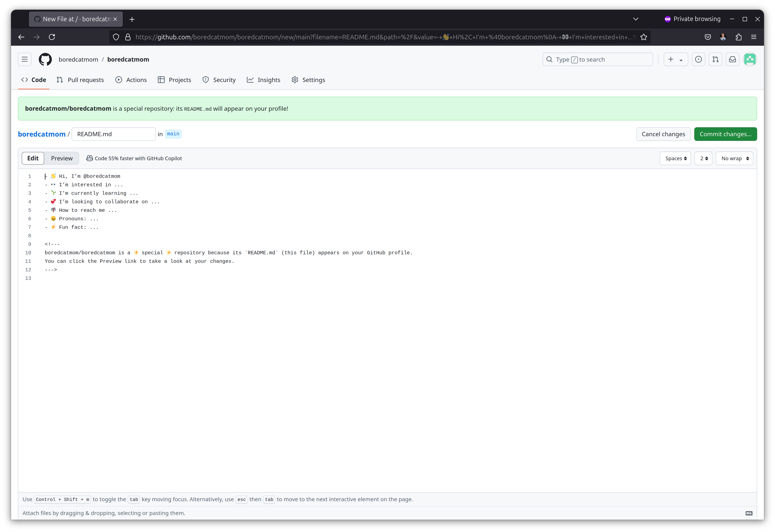Select the New File at / browser tab
Image resolution: width=775 pixels, height=532 pixels.
(76, 19)
